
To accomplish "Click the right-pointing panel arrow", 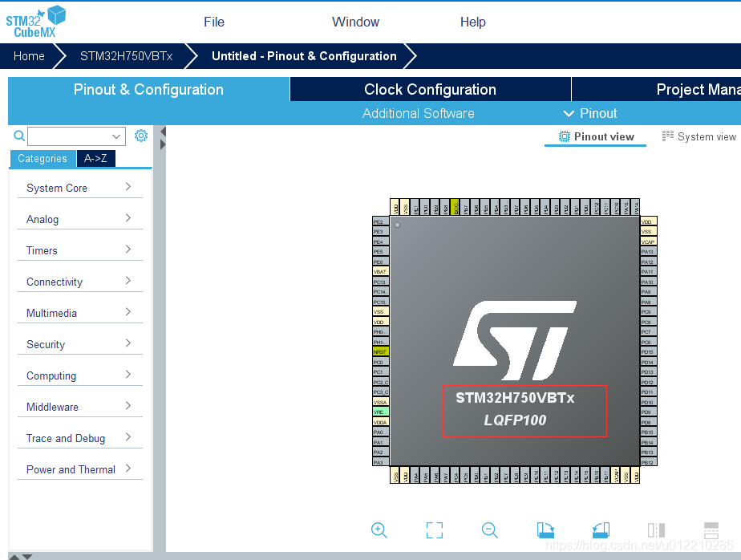I will (x=163, y=144).
